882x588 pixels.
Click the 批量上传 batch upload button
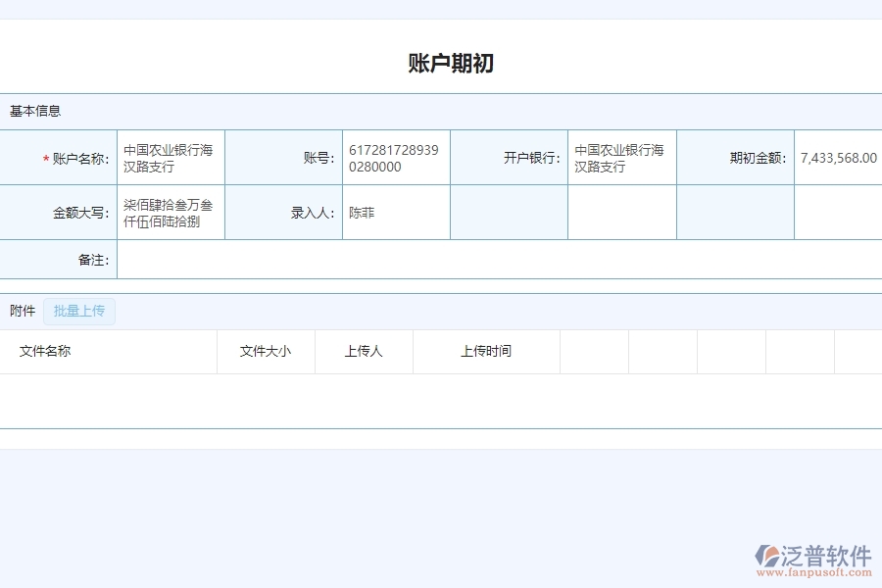coord(78,311)
